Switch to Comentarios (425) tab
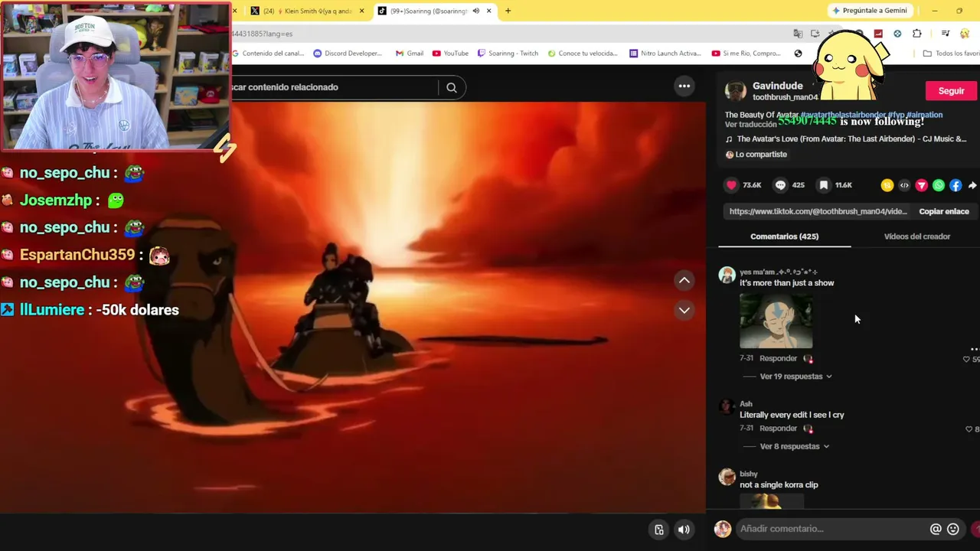Viewport: 980px width, 551px height. point(784,236)
